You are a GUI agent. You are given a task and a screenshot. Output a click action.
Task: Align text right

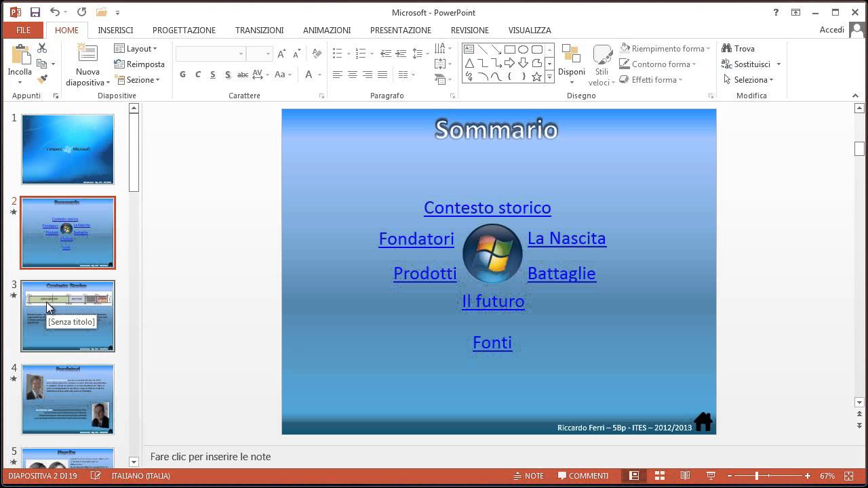[368, 75]
